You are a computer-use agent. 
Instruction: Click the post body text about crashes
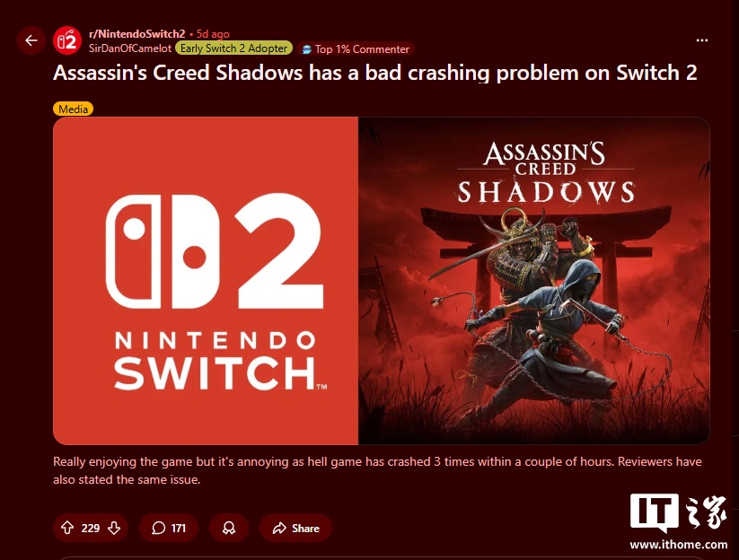click(377, 470)
